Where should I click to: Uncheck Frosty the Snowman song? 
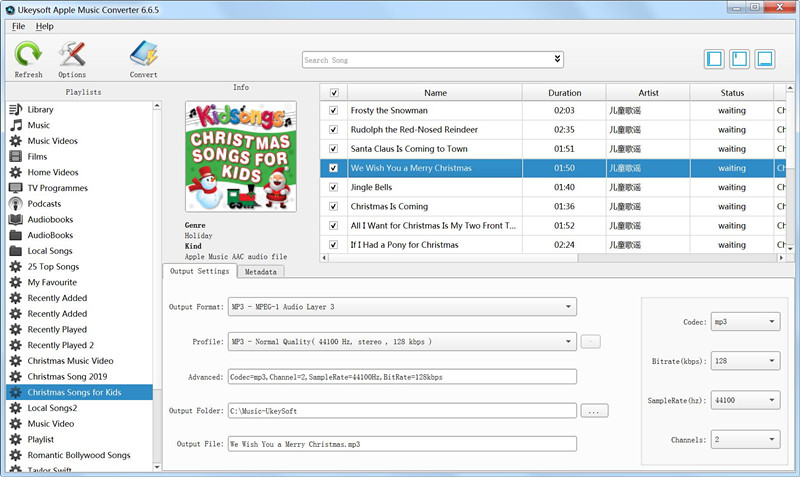coord(334,110)
